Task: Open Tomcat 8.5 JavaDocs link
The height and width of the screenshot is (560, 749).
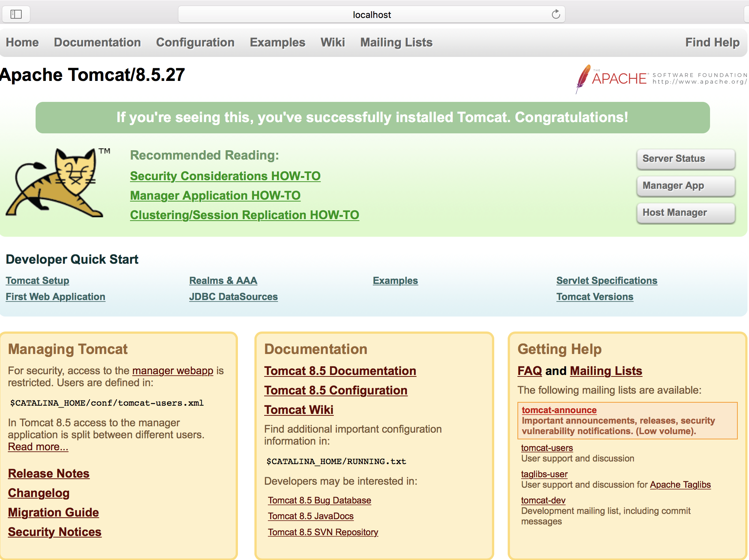Action: tap(311, 516)
